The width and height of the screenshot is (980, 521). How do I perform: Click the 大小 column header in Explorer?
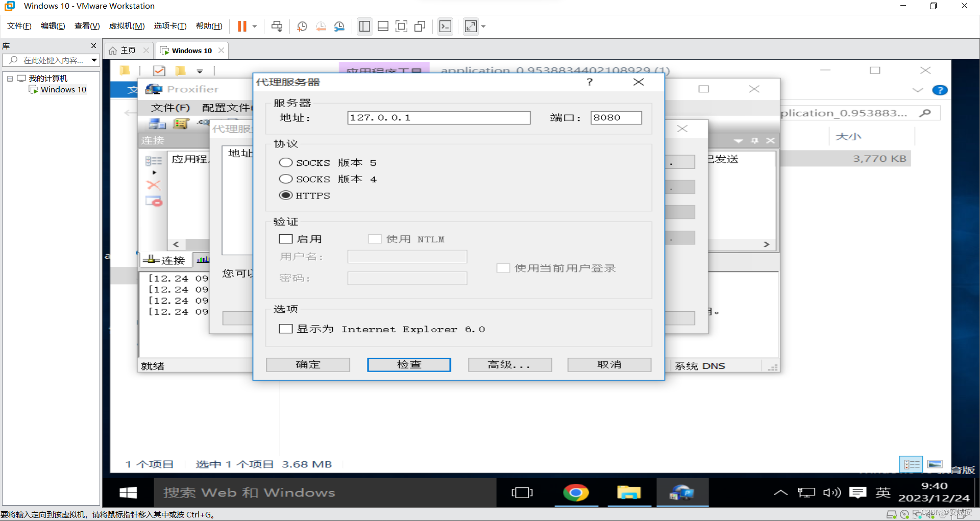(848, 136)
